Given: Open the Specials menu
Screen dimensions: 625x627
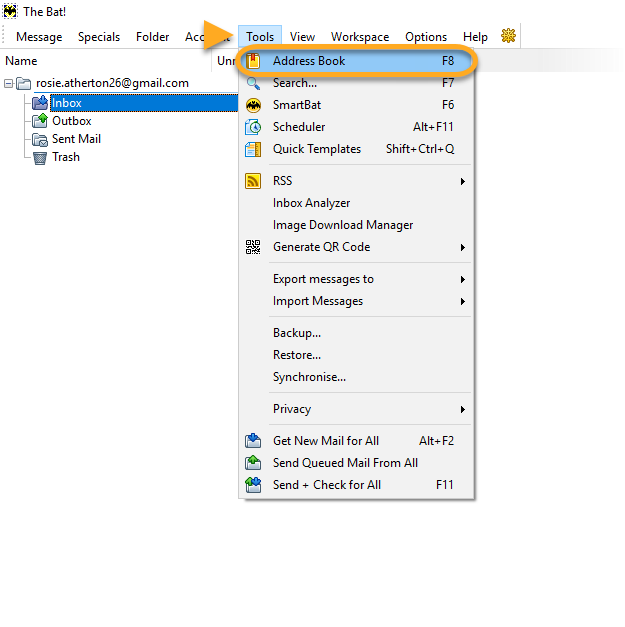Looking at the screenshot, I should point(99,37).
